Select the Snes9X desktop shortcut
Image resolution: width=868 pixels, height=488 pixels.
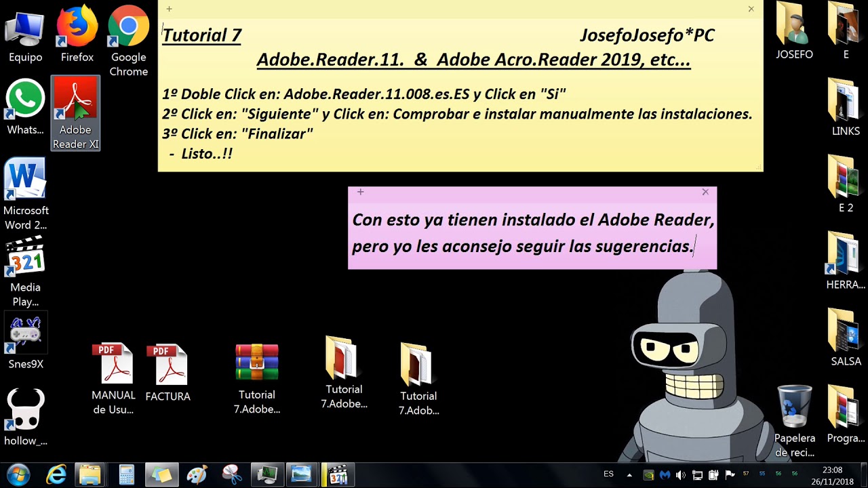pos(26,342)
